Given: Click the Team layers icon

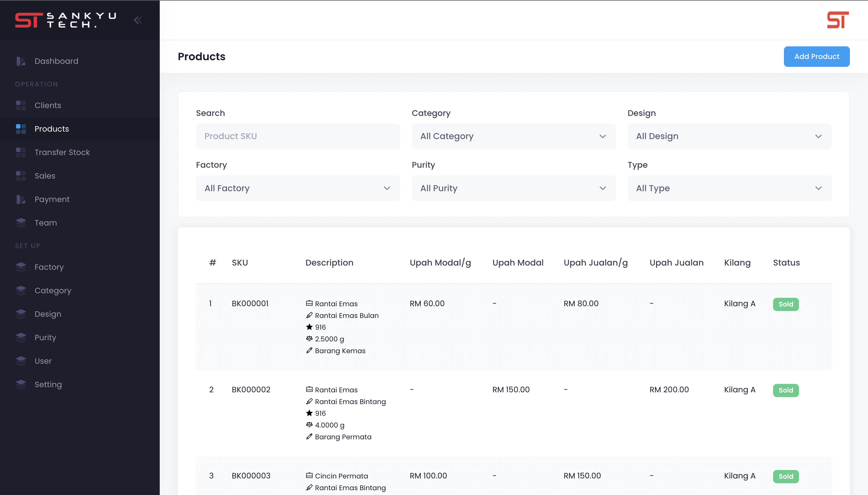Looking at the screenshot, I should tap(21, 223).
